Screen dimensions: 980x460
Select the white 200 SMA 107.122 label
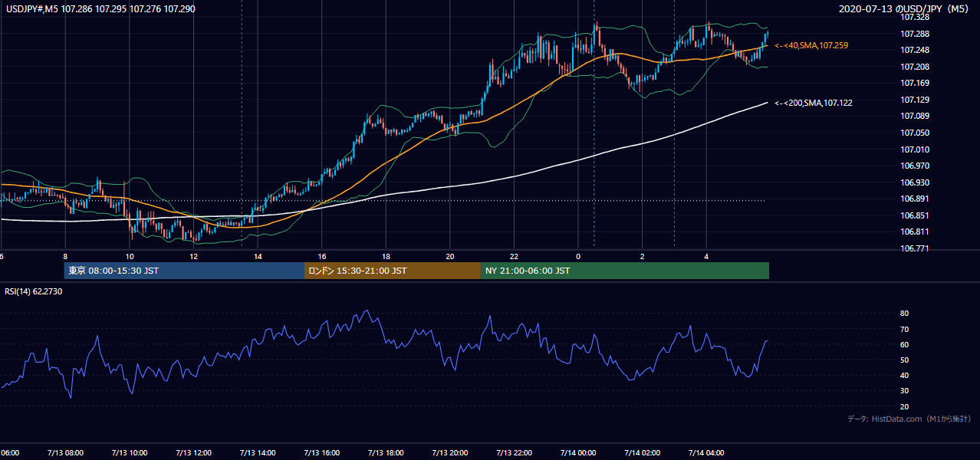[x=814, y=103]
